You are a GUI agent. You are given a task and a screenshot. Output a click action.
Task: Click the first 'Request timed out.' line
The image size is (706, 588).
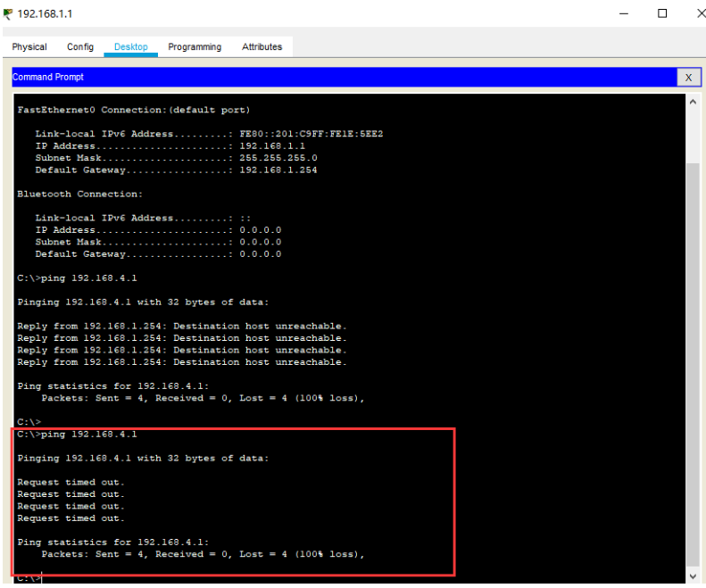71,482
